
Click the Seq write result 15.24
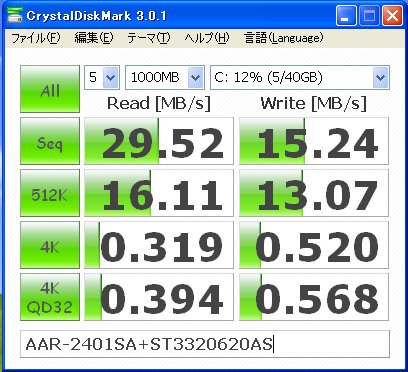314,141
